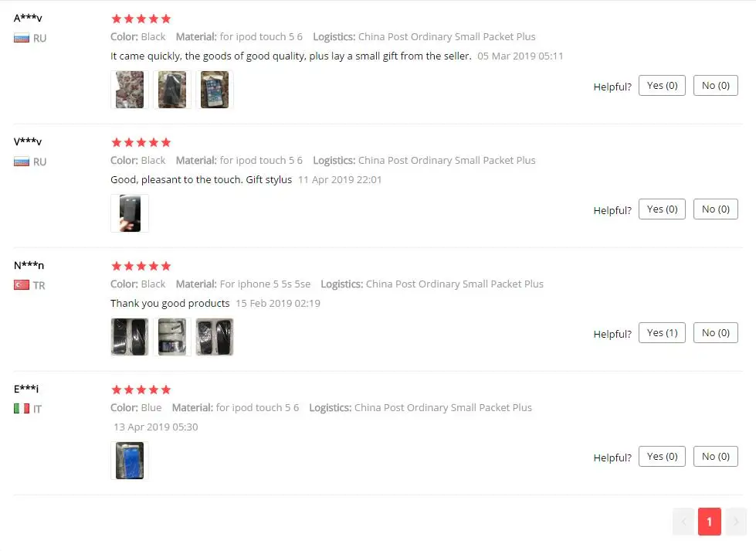Click Yes (1) on N***n's review
This screenshot has height=551, width=756.
click(x=662, y=332)
